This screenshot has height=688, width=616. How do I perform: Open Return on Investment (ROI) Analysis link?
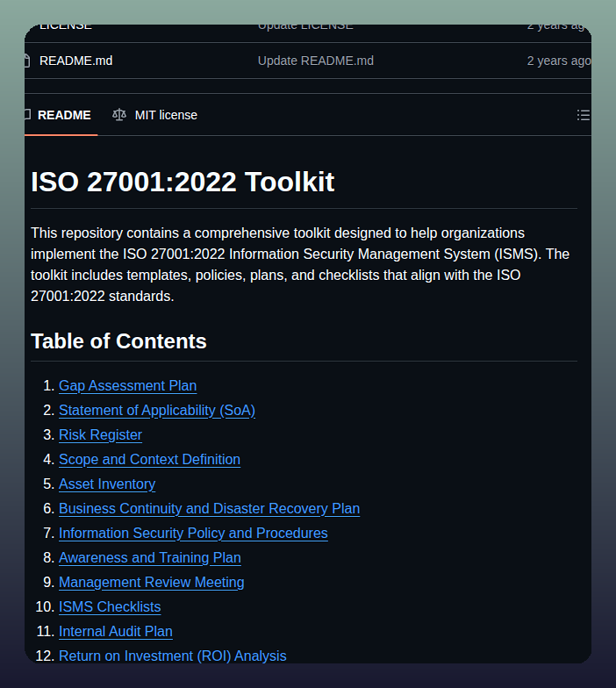pyautogui.click(x=172, y=656)
